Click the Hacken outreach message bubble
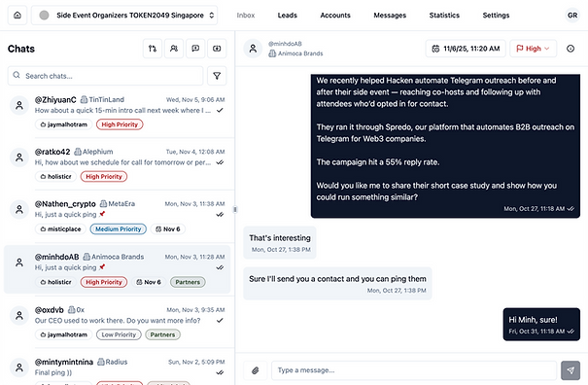 click(445, 146)
